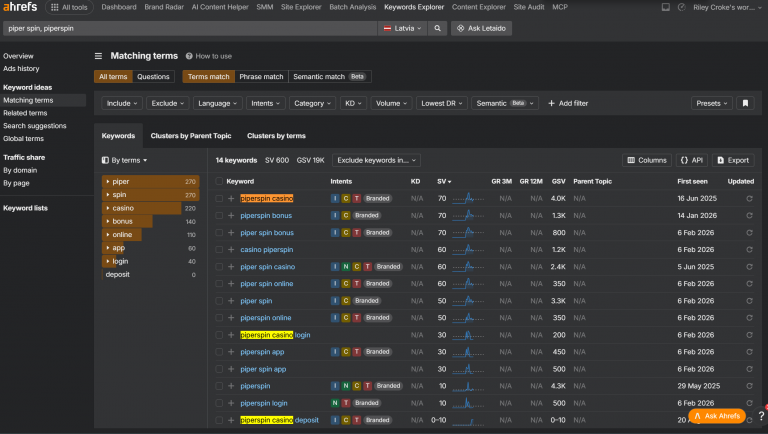Click the Transactional T badge for piperspin login
This screenshot has height=434, width=768.
pos(346,403)
